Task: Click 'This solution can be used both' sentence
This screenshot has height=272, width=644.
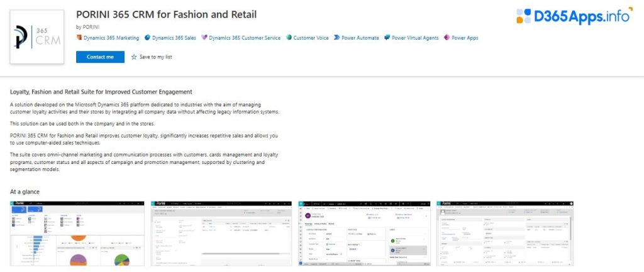Action: [82, 124]
